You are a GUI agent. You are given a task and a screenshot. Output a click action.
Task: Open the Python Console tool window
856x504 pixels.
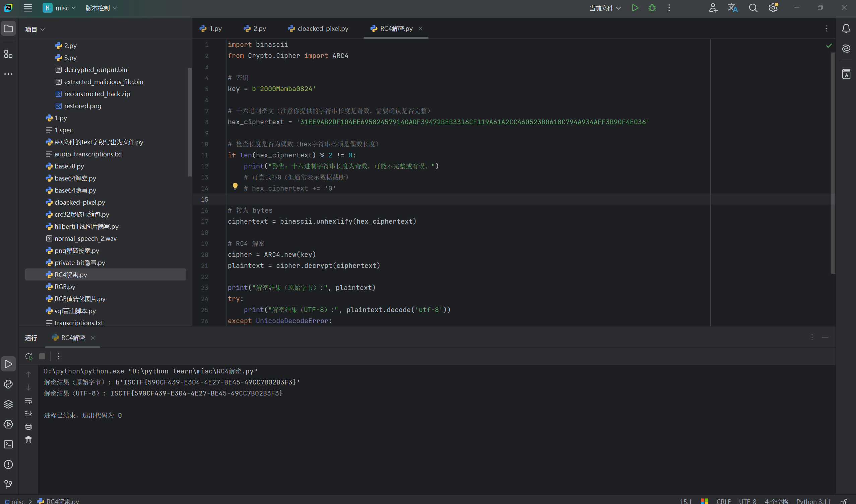click(8, 384)
